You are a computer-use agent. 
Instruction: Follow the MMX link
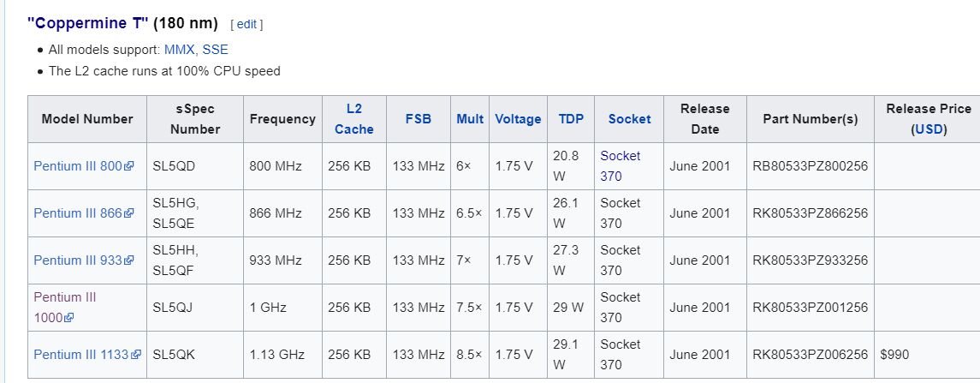click(180, 50)
